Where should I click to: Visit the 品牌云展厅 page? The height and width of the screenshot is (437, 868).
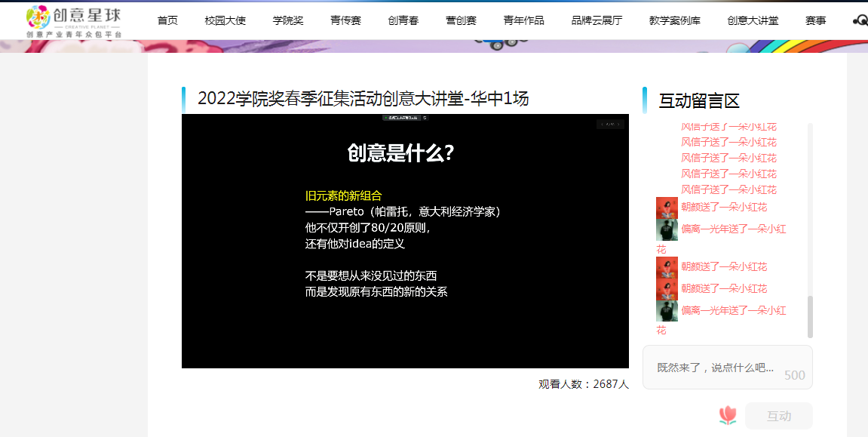click(x=597, y=20)
